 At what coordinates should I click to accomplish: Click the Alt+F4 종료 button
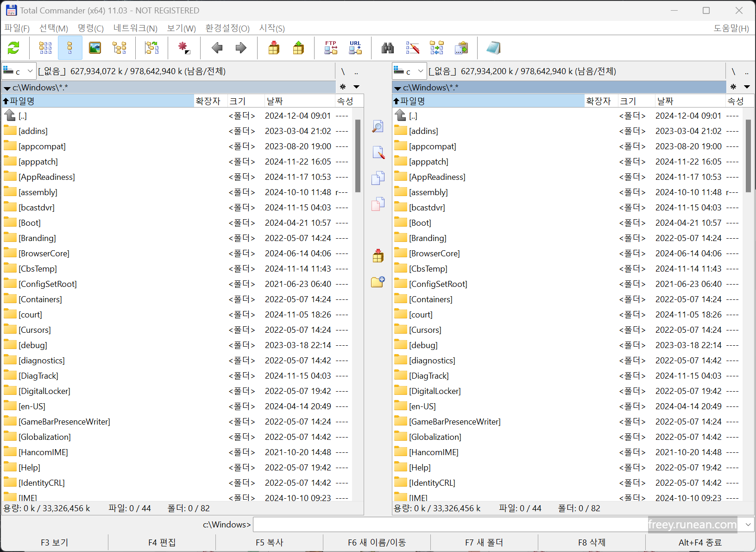tap(700, 542)
